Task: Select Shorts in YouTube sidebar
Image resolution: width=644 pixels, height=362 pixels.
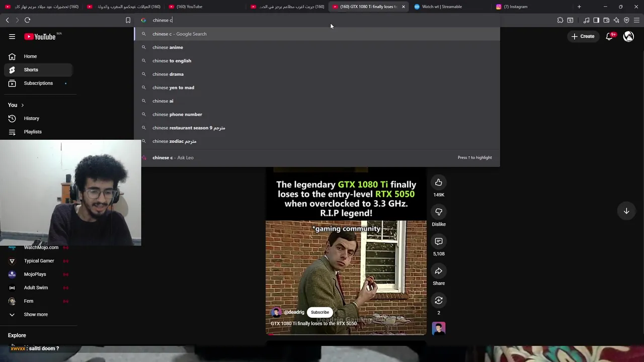Action: click(38, 70)
